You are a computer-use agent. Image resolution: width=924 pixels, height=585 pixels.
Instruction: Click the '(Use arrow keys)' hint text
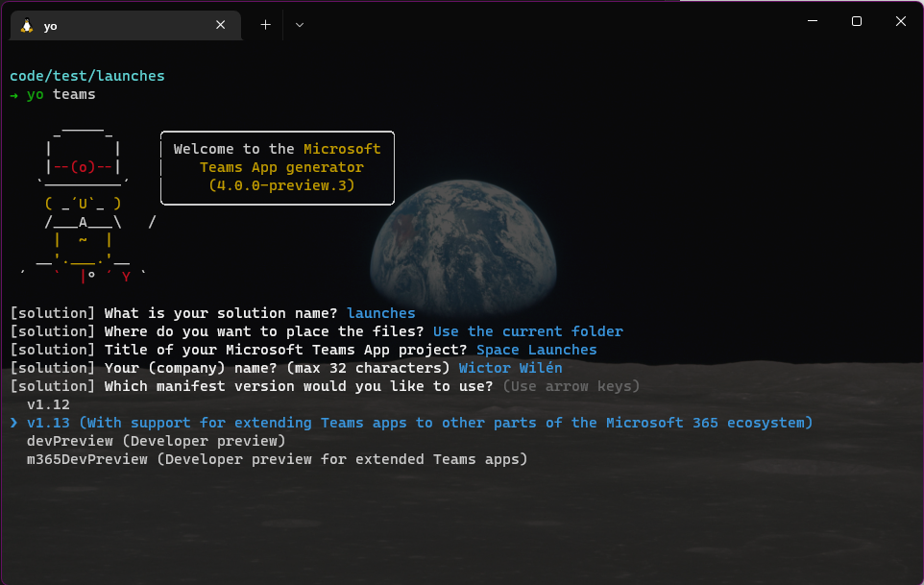coord(571,386)
